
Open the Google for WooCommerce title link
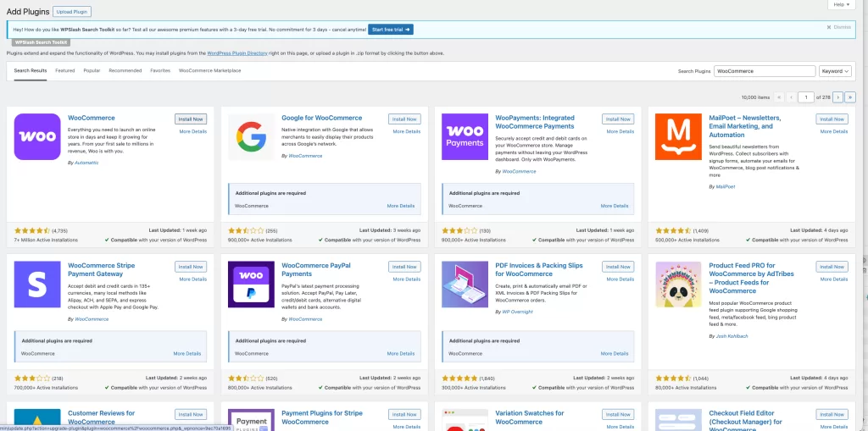point(321,118)
